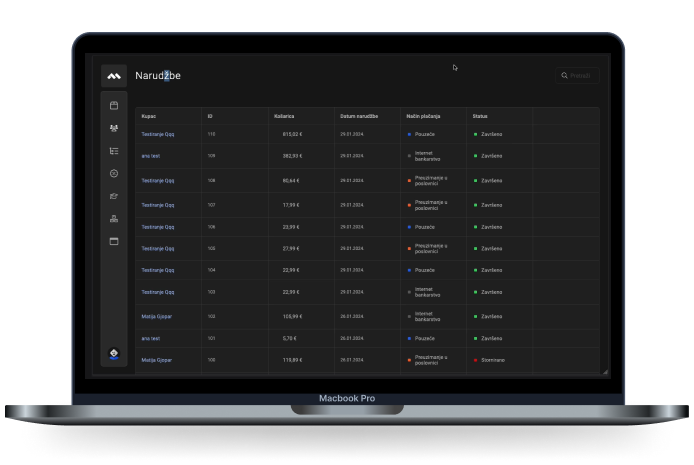Click the 27,99 € cart amount

[291, 249]
